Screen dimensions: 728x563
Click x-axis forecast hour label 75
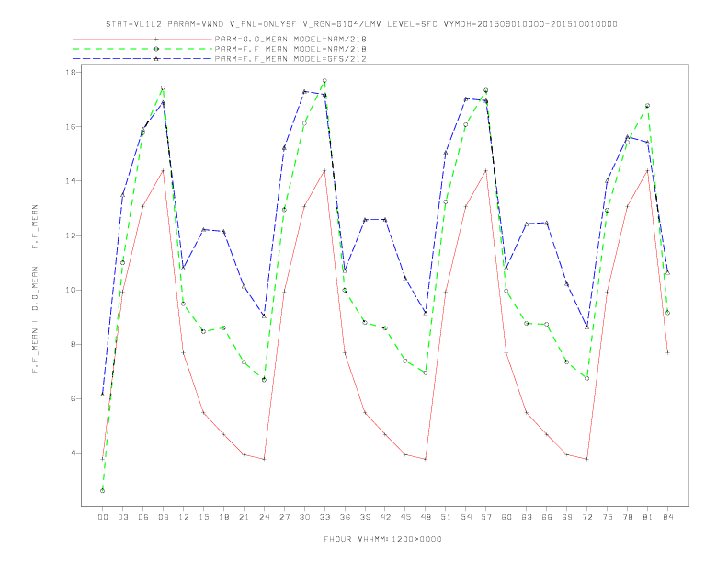point(608,517)
